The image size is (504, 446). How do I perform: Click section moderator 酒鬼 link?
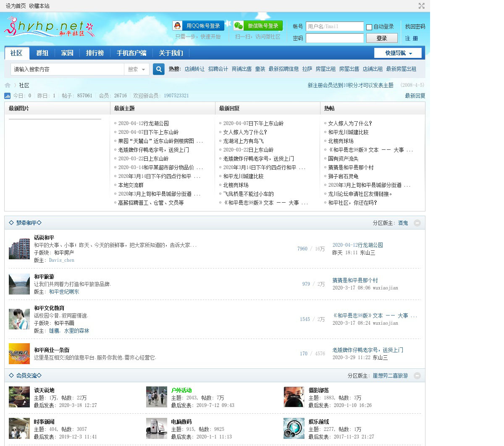[x=403, y=223]
